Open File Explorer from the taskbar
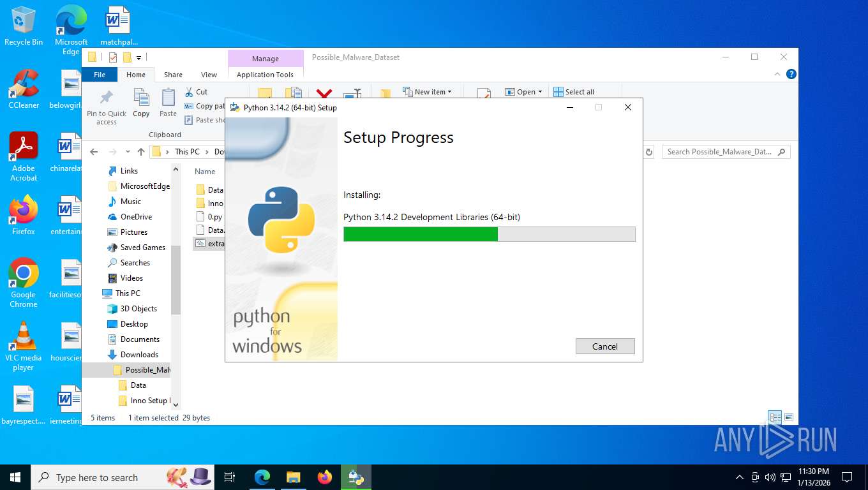868x490 pixels. click(x=293, y=477)
